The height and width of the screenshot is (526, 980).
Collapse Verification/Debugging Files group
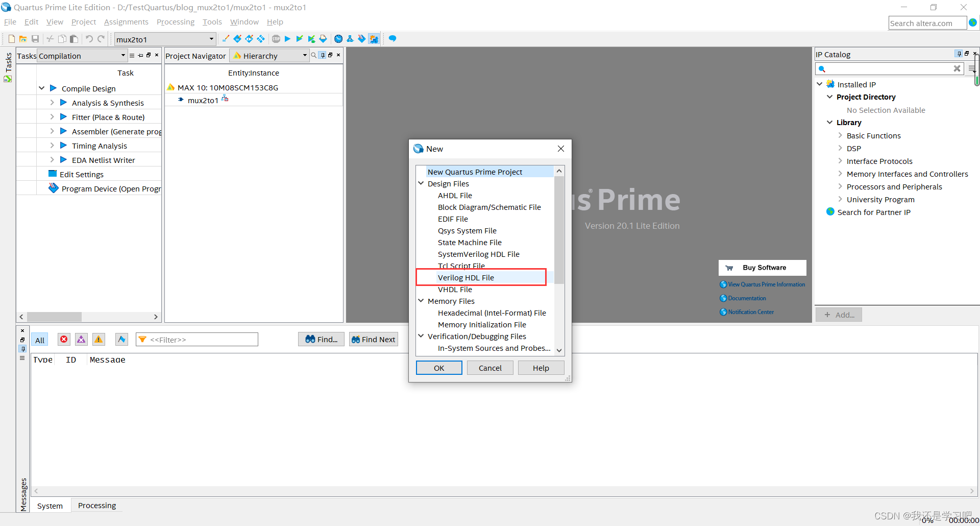point(421,336)
